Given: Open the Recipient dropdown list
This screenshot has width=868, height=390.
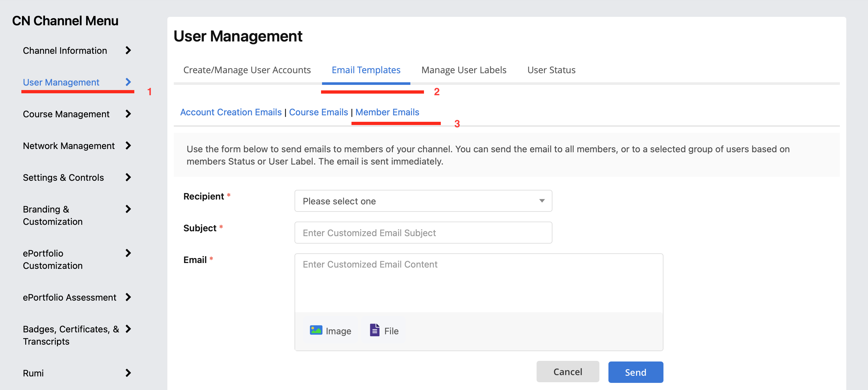Looking at the screenshot, I should point(423,201).
